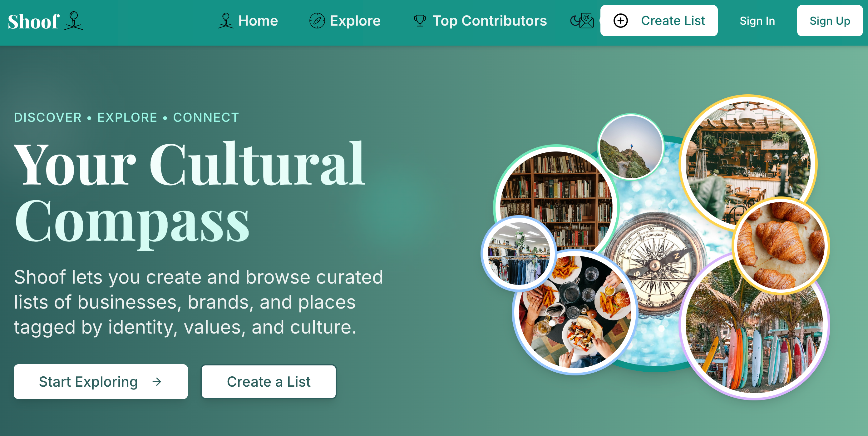Click the hero Create a List button
The height and width of the screenshot is (436, 868).
[x=269, y=381]
